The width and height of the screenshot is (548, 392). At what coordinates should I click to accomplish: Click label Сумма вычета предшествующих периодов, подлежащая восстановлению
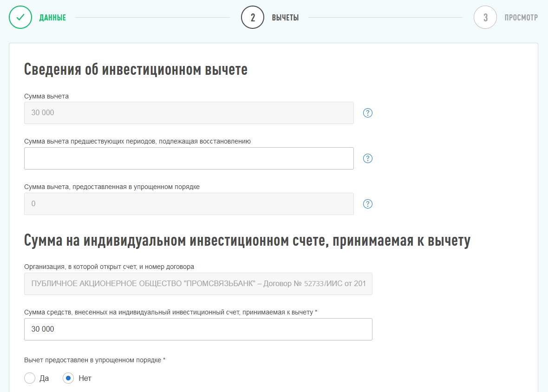coord(137,142)
